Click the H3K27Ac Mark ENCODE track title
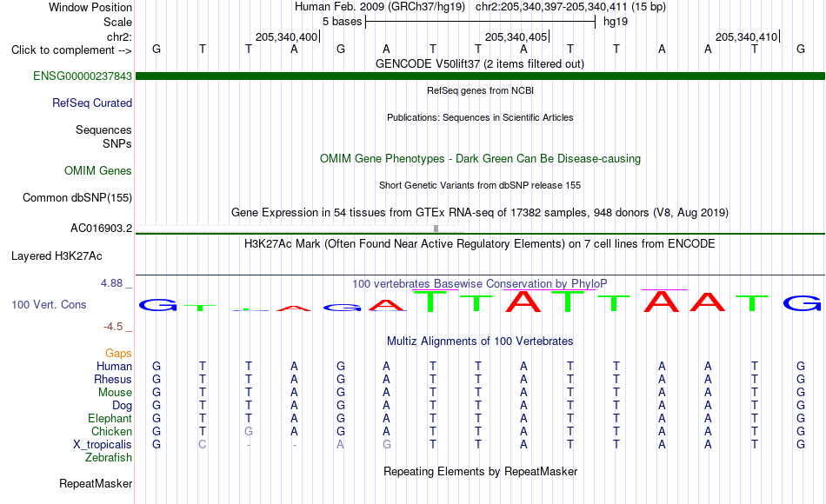Image resolution: width=826 pixels, height=504 pixels. (x=480, y=244)
